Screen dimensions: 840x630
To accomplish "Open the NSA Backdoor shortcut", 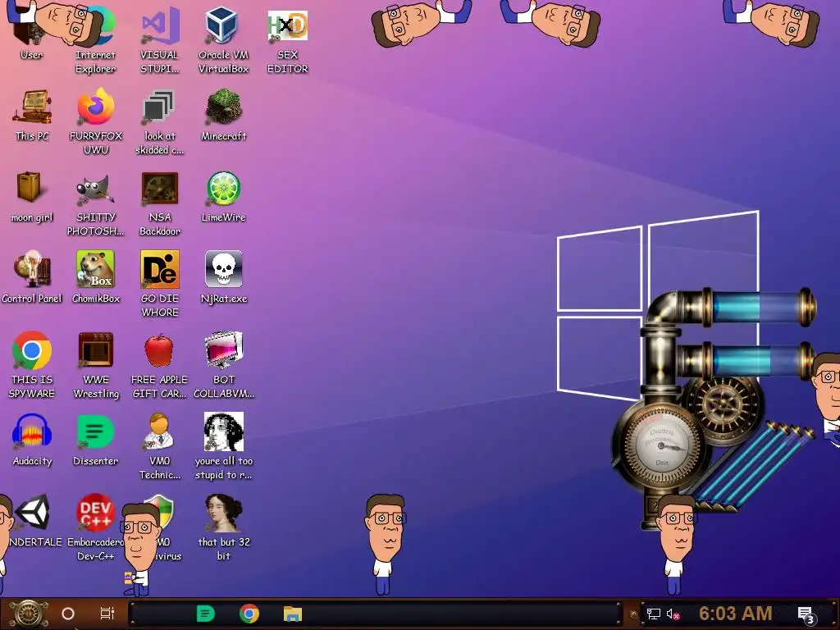I will (x=160, y=203).
